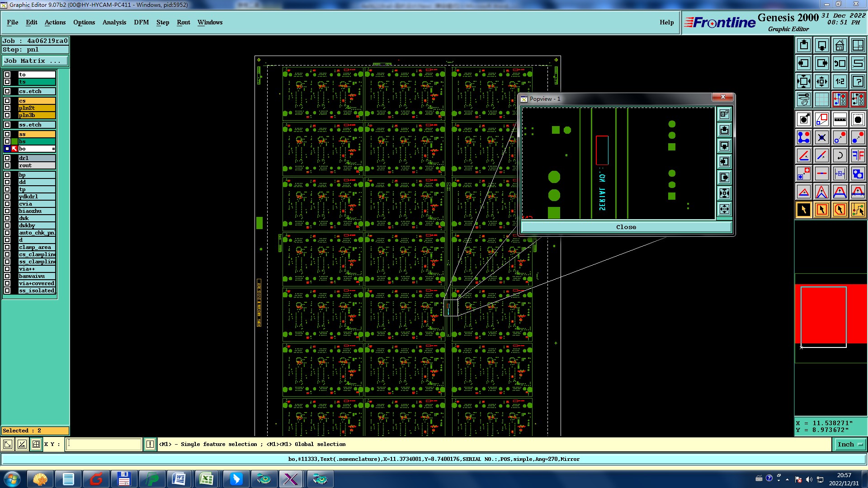The image size is (868, 488).
Task: Click the yellow color swatch of layer ss
Action: [x=37, y=134]
